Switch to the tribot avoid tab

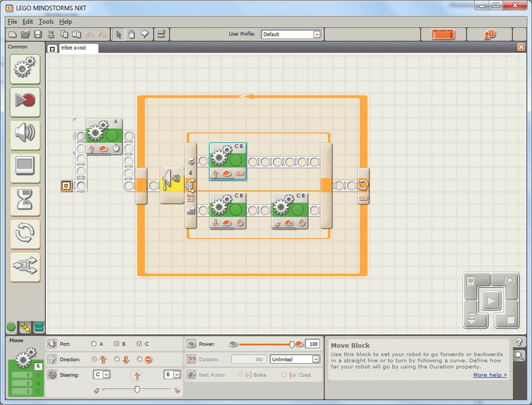(x=73, y=48)
